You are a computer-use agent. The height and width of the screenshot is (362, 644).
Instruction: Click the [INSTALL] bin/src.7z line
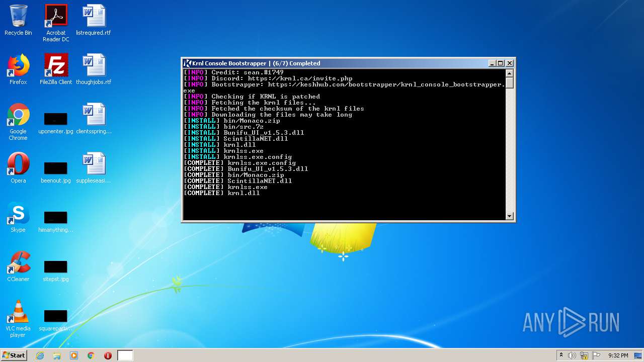pos(223,127)
